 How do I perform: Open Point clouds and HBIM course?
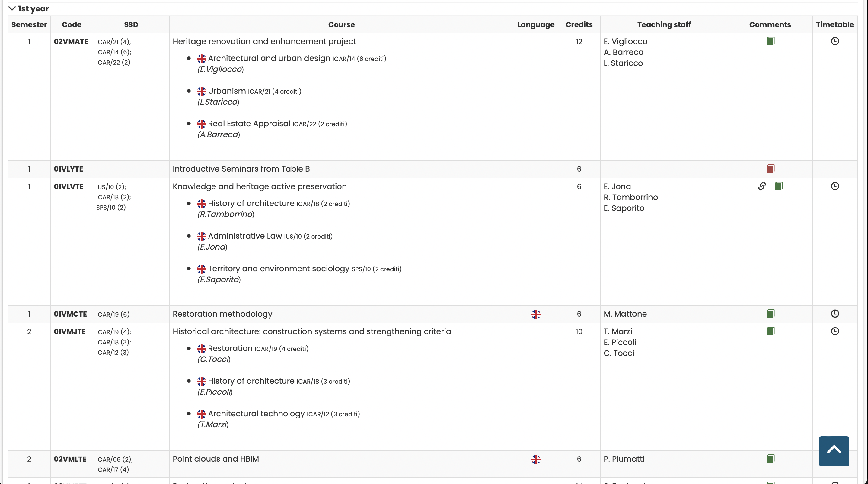tap(216, 459)
